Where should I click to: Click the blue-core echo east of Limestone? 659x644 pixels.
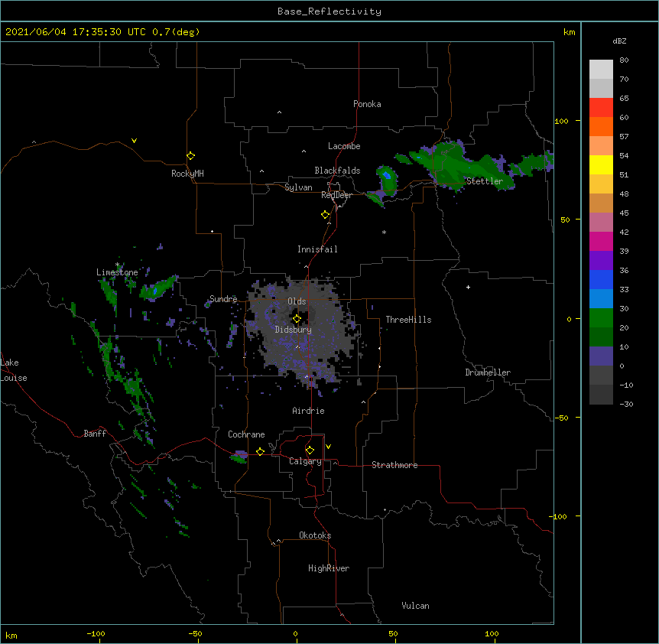click(x=157, y=288)
